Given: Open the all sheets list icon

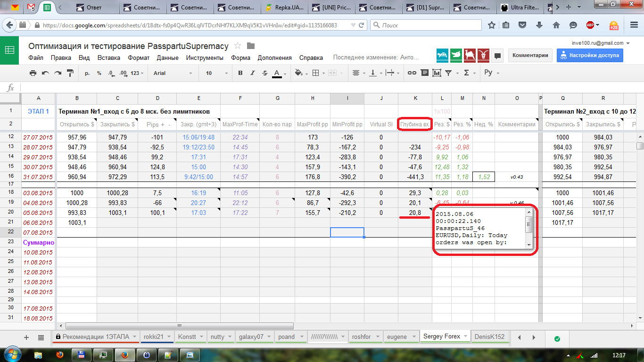Looking at the screenshot, I should [41, 337].
